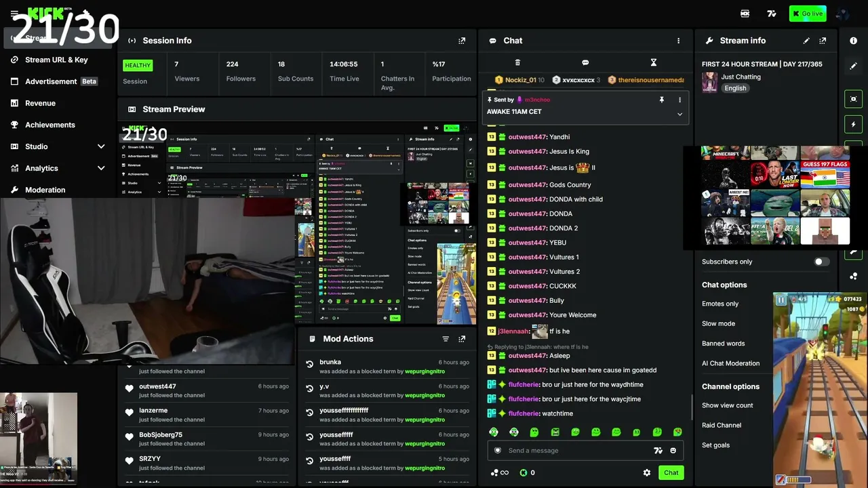Toggle the Subscribers only switch
This screenshot has width=868, height=488.
pyautogui.click(x=821, y=262)
